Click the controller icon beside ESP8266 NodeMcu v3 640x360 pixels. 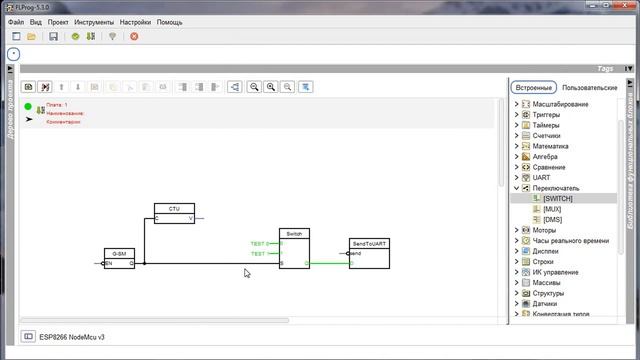28,336
